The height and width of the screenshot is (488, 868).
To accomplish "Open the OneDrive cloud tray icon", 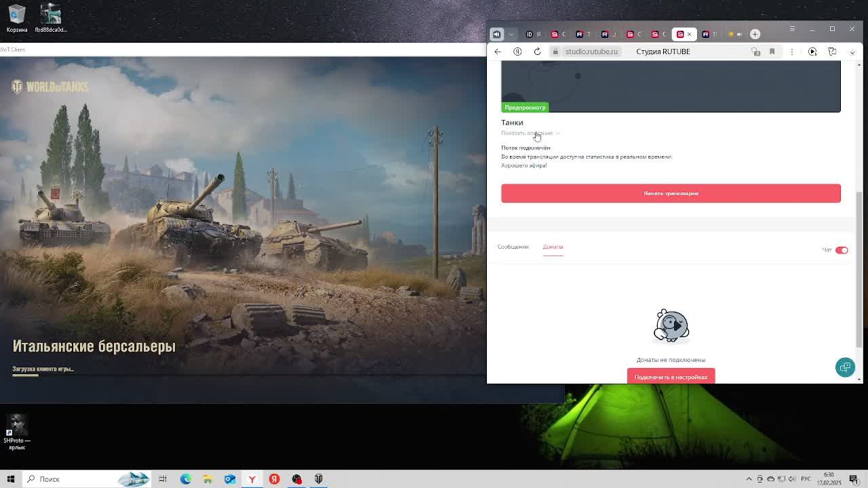I will (x=770, y=479).
